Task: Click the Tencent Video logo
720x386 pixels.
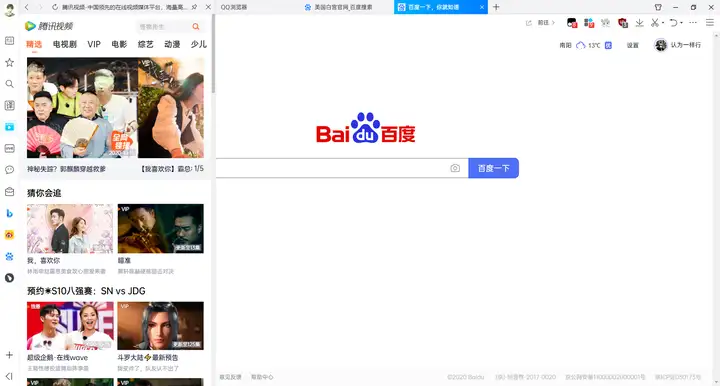Action: coord(49,26)
